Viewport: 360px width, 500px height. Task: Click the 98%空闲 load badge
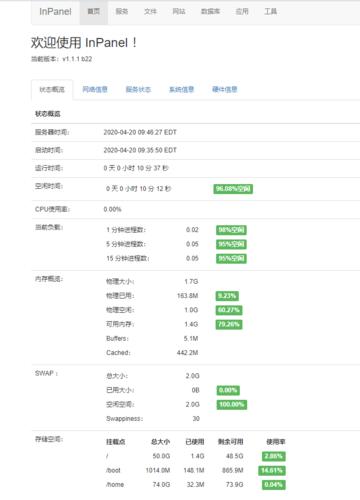click(x=231, y=230)
